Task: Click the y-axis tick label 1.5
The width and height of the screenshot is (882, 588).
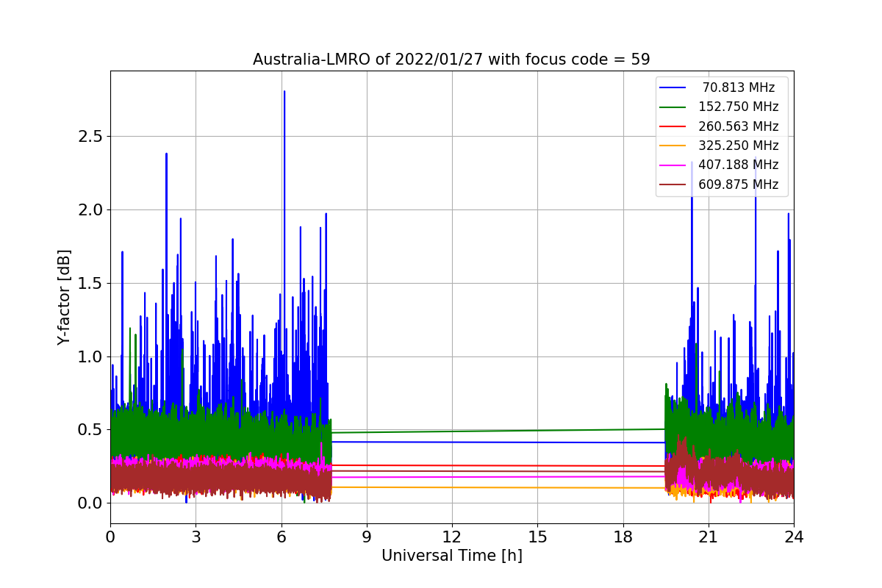Action: tap(91, 283)
